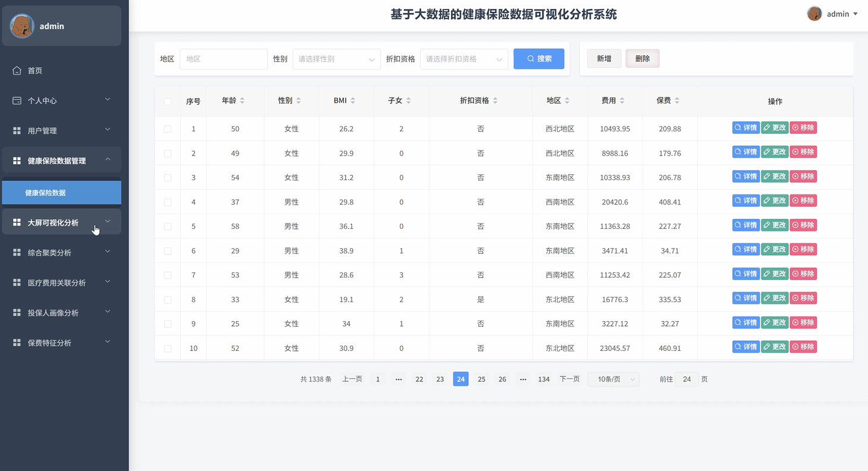Open the 请选择折扣资格 dropdown
Screen dimensions: 868x471
tap(464, 59)
